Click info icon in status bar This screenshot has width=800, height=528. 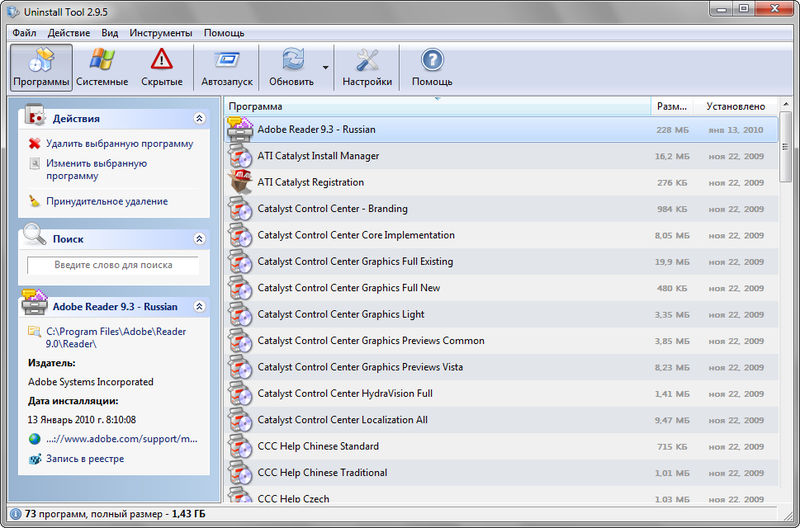(16, 514)
